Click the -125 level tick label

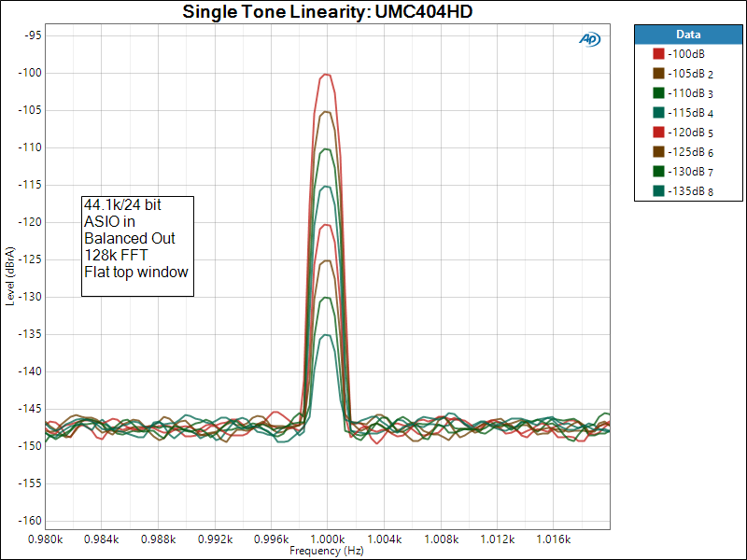(x=30, y=259)
